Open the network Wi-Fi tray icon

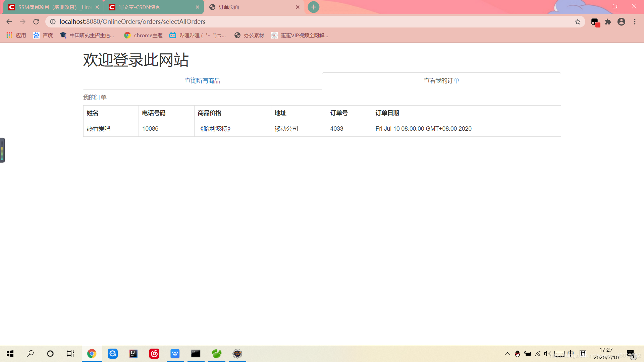(538, 354)
